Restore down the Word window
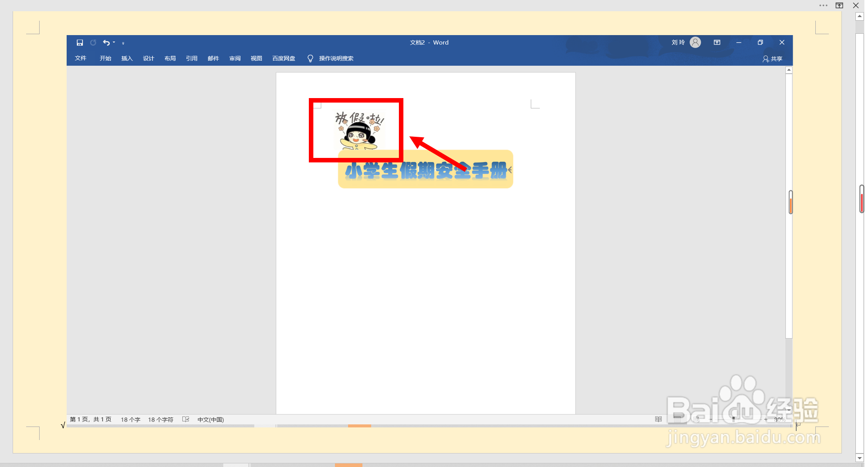868x467 pixels. point(760,42)
